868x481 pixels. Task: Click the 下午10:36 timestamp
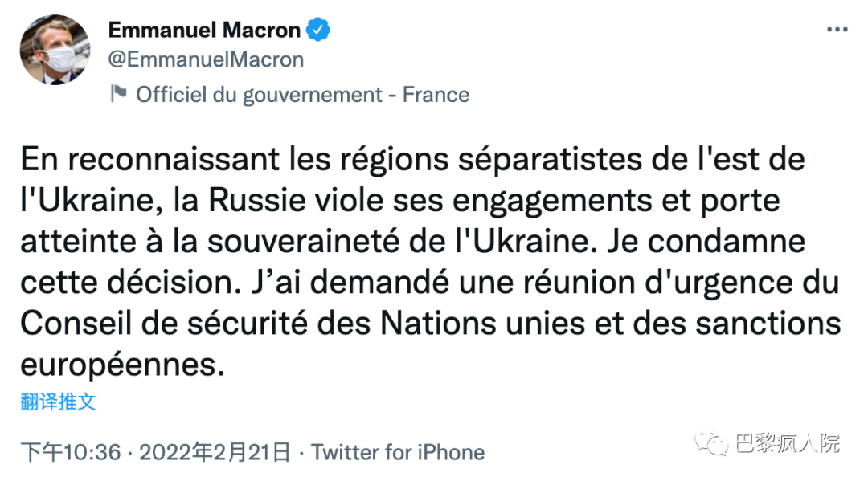pos(69,452)
